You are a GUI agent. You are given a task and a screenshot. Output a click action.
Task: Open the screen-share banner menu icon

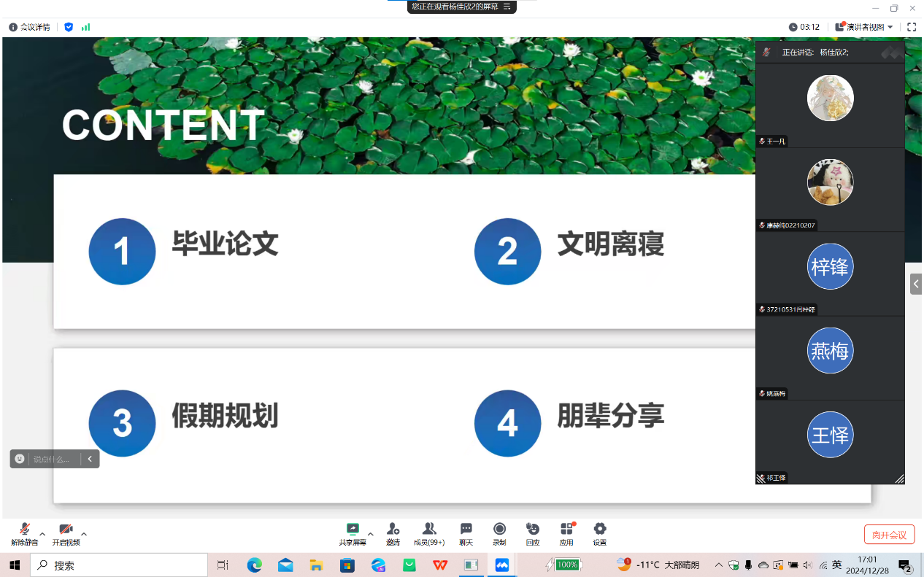pos(507,7)
